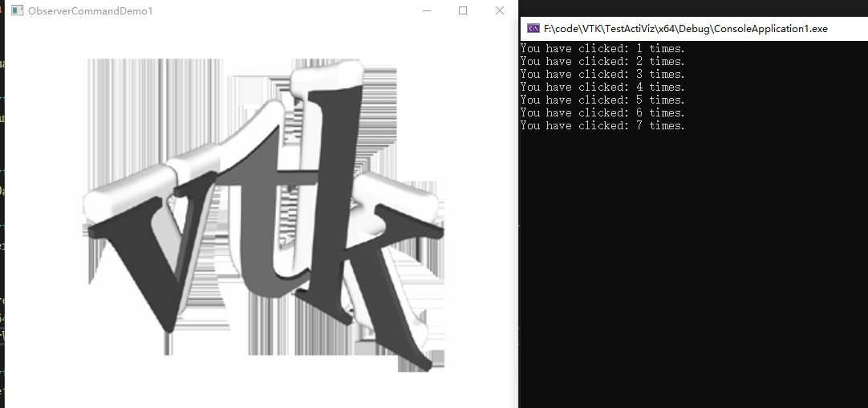Click the line 'You have clicked: 3 times.'
This screenshot has height=408, width=868.
[602, 74]
